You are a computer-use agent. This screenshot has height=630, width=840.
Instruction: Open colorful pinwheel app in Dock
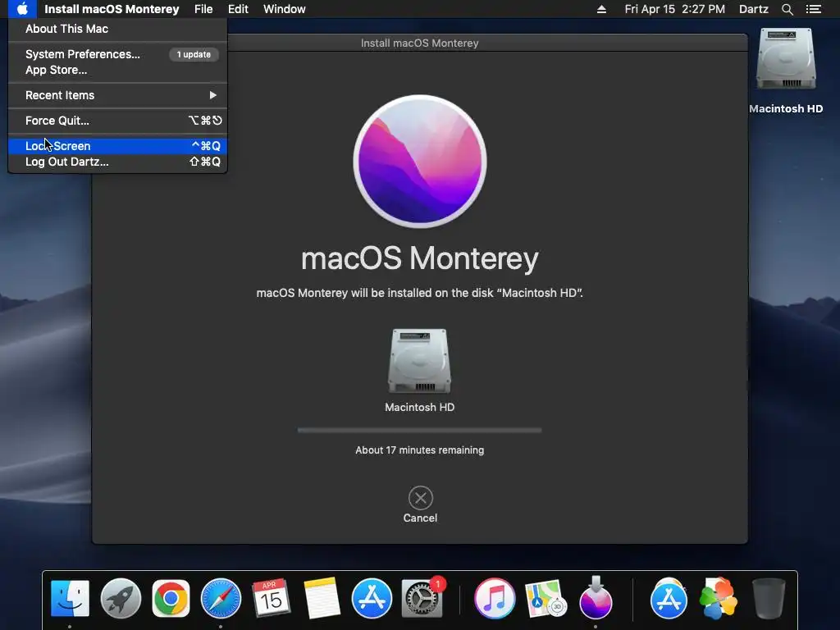tap(719, 598)
